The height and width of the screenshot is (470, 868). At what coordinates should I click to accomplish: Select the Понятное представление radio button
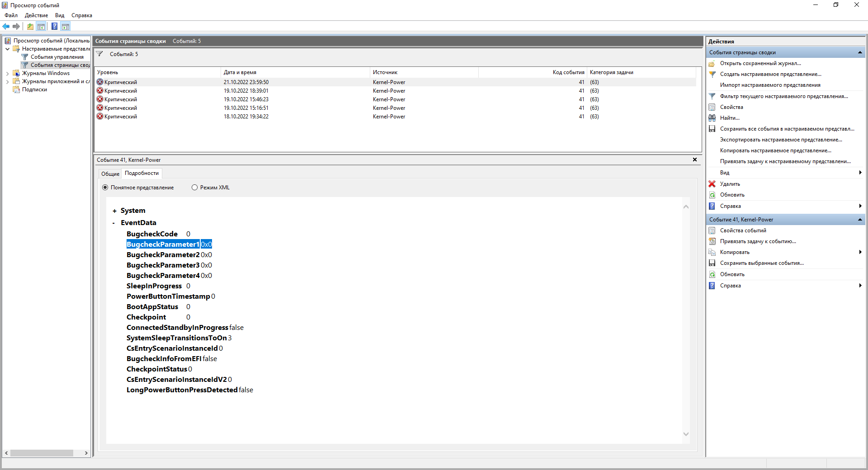tap(105, 188)
